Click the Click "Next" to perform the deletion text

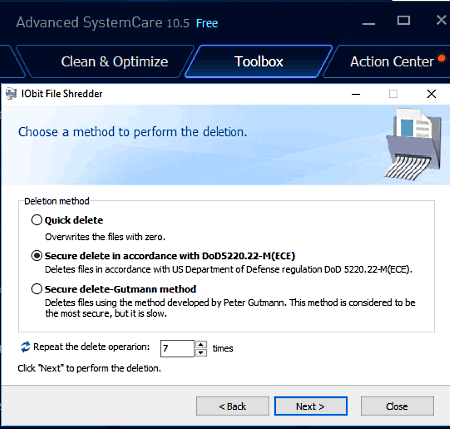point(89,368)
